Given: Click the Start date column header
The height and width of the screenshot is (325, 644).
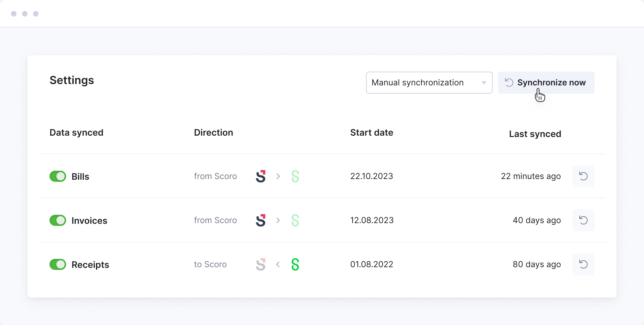Looking at the screenshot, I should point(372,133).
